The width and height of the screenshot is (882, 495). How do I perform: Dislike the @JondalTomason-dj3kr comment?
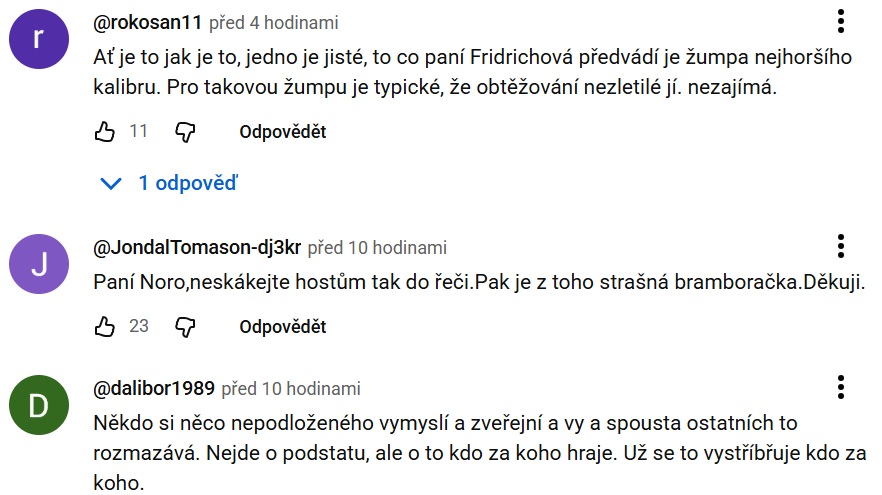(185, 327)
